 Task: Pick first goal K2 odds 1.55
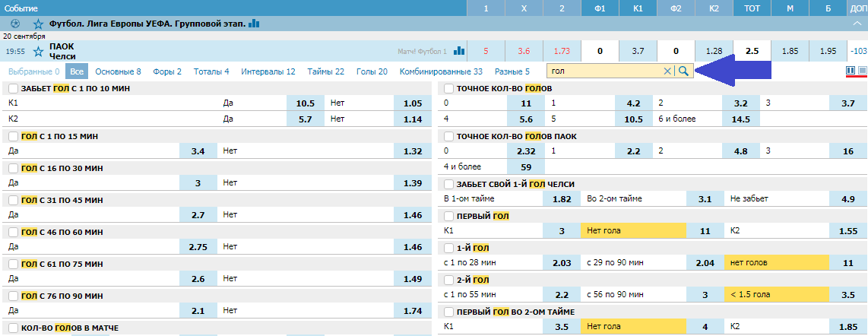pos(848,231)
